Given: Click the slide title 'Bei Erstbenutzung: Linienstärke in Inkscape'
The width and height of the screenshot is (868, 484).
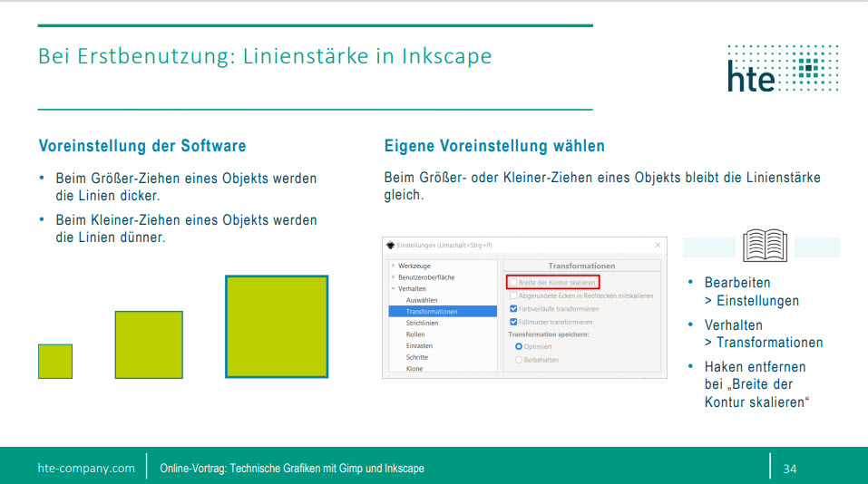Looking at the screenshot, I should click(265, 56).
